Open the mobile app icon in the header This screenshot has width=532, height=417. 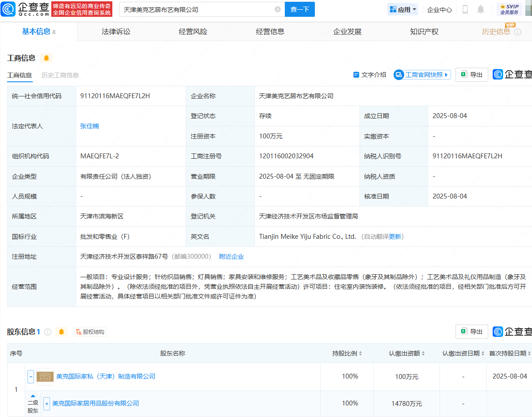tap(464, 9)
